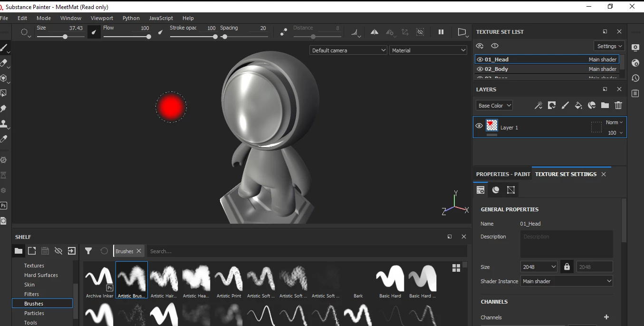This screenshot has width=644, height=326.
Task: Add a fill layer with bucket icon
Action: coord(578,105)
